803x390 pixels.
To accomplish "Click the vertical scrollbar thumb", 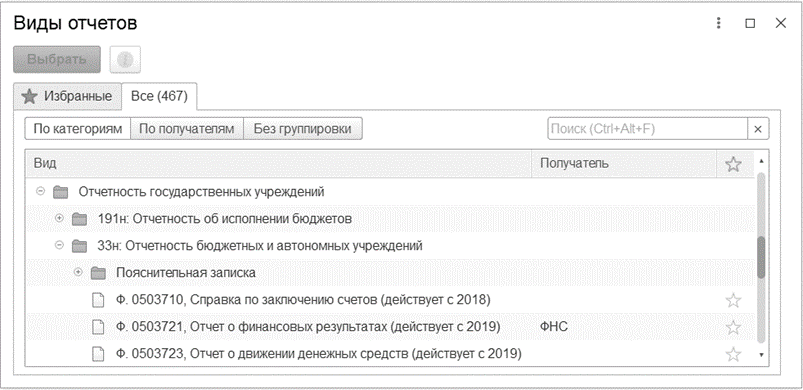I will tap(761, 258).
